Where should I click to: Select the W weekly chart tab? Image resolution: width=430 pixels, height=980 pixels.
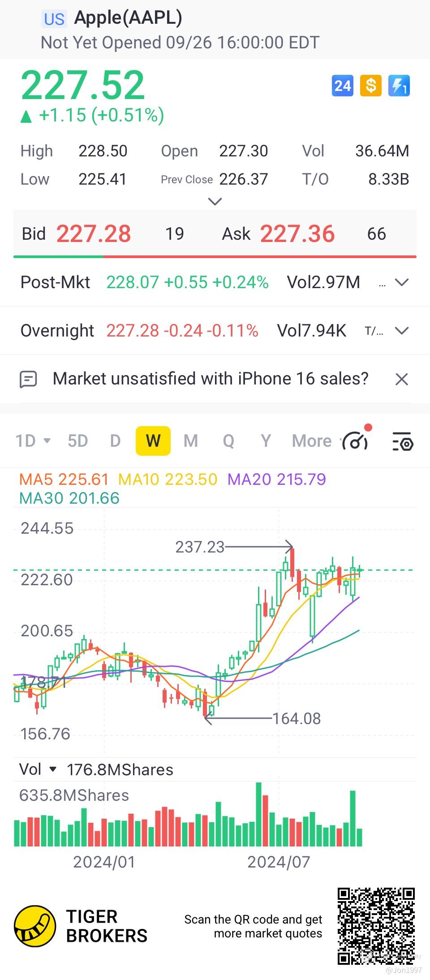click(153, 441)
